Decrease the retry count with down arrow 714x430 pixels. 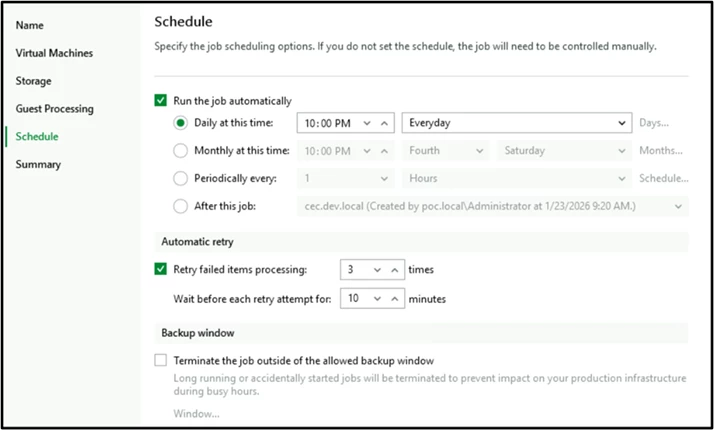tap(376, 269)
